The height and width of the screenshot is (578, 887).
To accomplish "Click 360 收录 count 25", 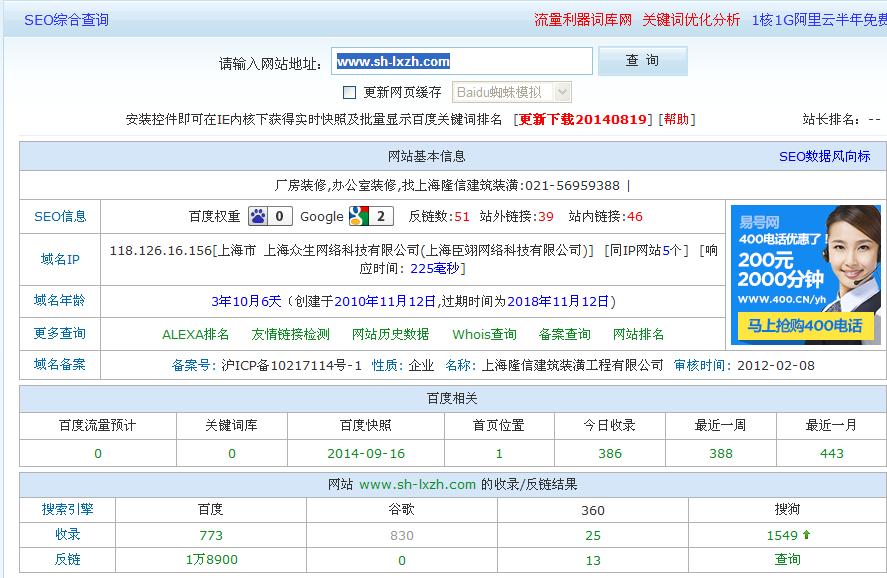I will point(593,535).
